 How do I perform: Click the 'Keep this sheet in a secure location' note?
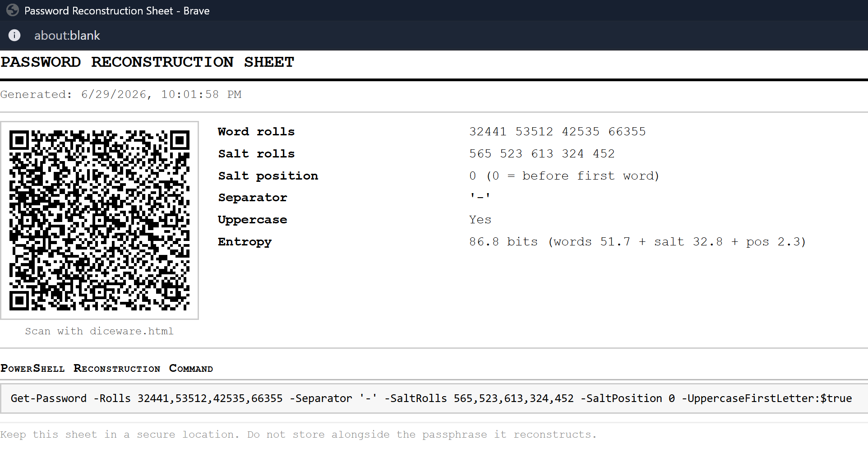[x=298, y=435]
